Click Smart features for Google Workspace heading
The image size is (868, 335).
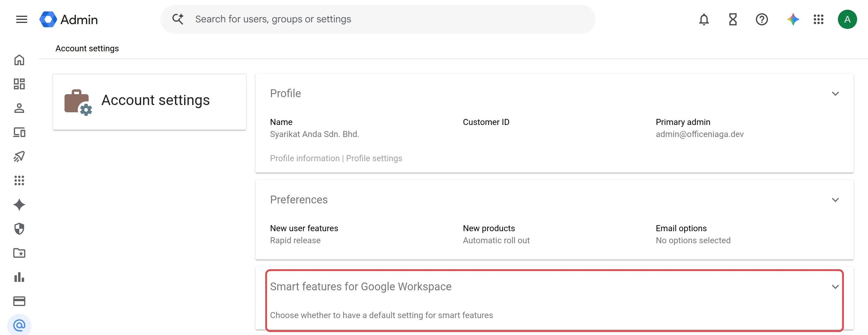coord(360,286)
